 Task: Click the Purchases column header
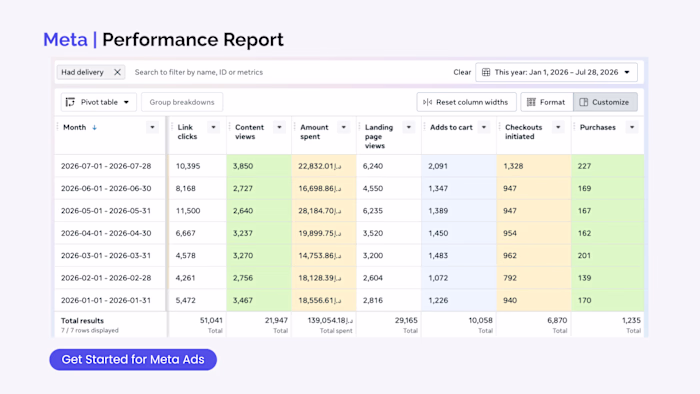point(597,128)
